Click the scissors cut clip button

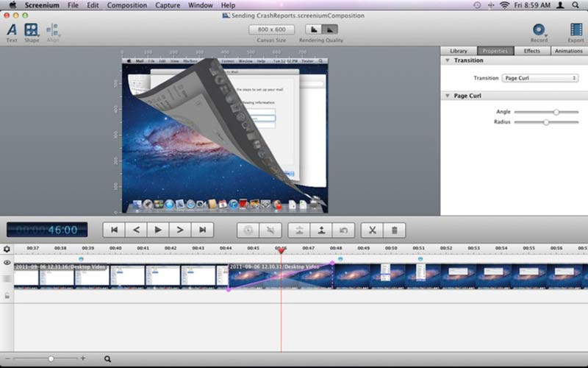click(372, 230)
